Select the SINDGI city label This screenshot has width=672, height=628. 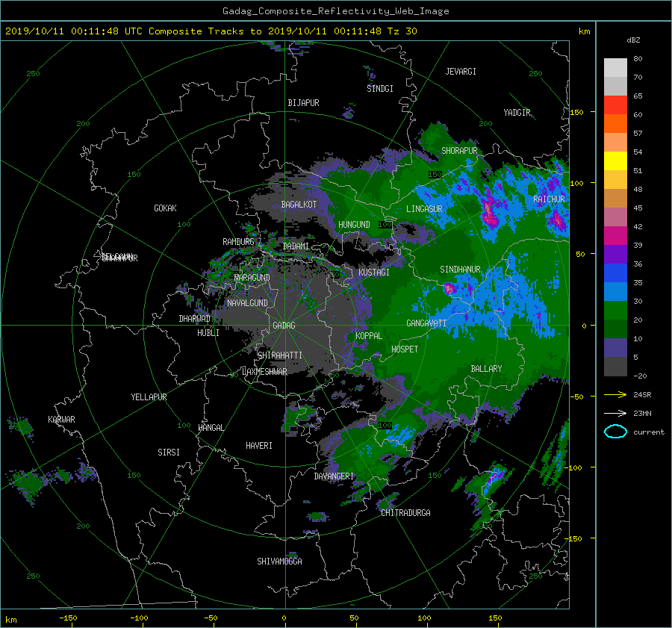point(380,89)
